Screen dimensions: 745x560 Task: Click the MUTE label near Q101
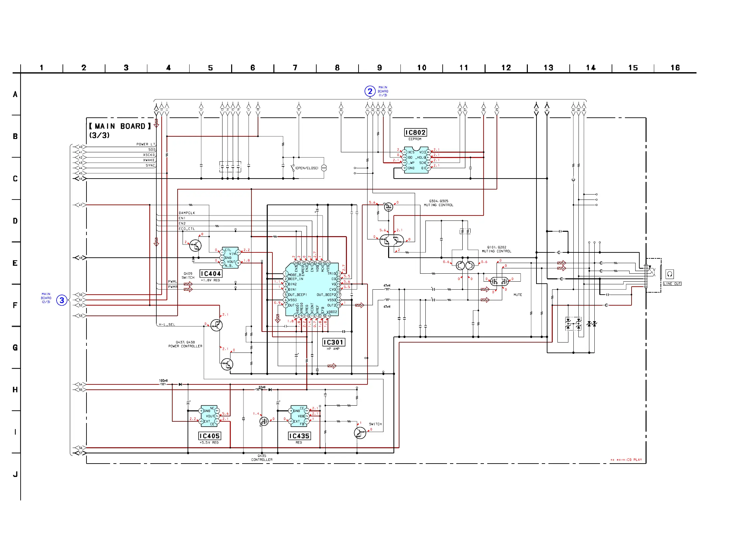click(x=517, y=295)
